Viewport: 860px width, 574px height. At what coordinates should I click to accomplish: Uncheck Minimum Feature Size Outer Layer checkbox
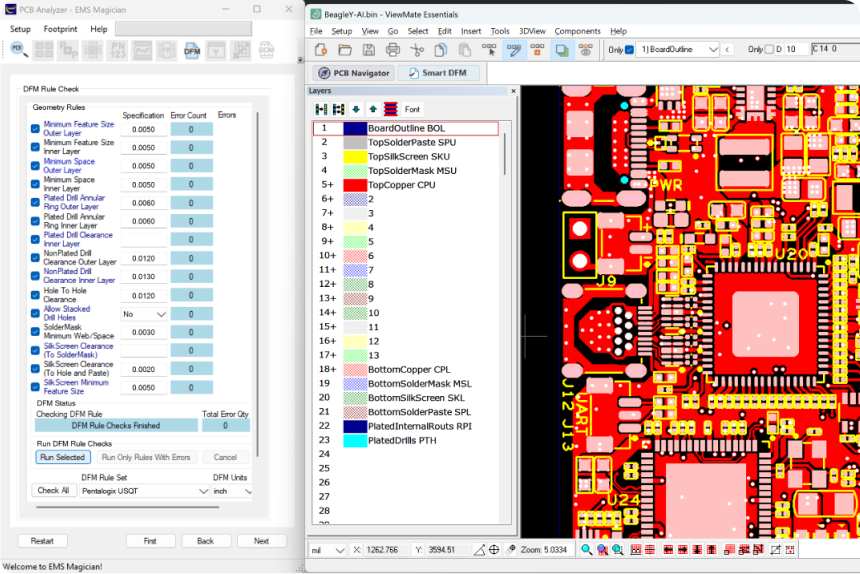35,129
